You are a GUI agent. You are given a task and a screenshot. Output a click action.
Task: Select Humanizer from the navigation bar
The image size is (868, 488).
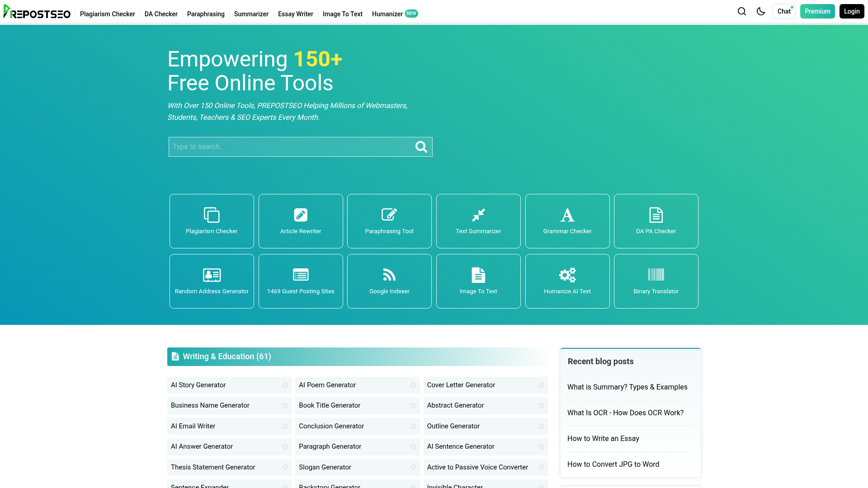coord(387,14)
